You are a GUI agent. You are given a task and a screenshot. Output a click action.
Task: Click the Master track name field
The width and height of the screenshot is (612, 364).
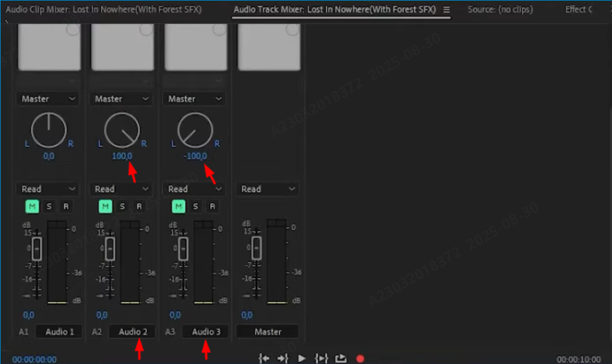pyautogui.click(x=267, y=332)
